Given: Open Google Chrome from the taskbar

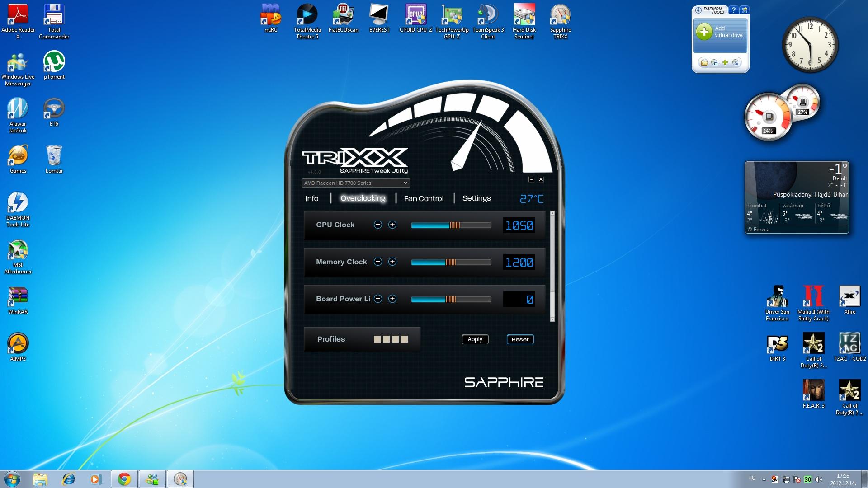Looking at the screenshot, I should (124, 479).
